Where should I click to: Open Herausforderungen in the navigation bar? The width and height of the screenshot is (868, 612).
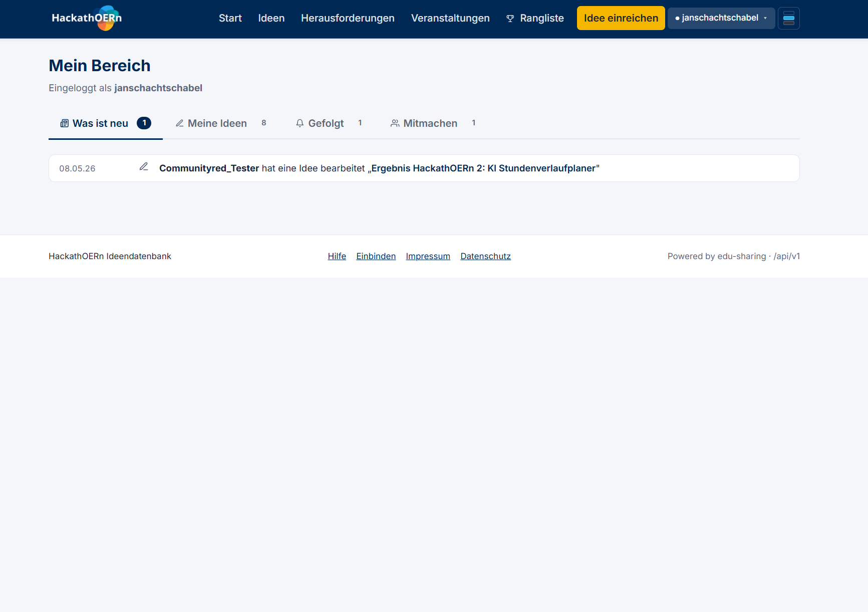pyautogui.click(x=348, y=18)
